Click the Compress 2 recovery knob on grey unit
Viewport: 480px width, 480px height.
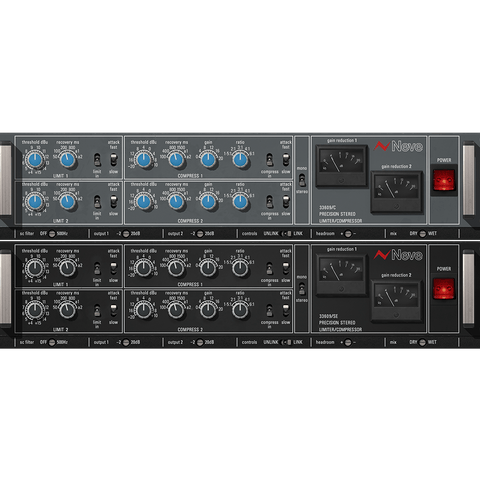click(176, 202)
